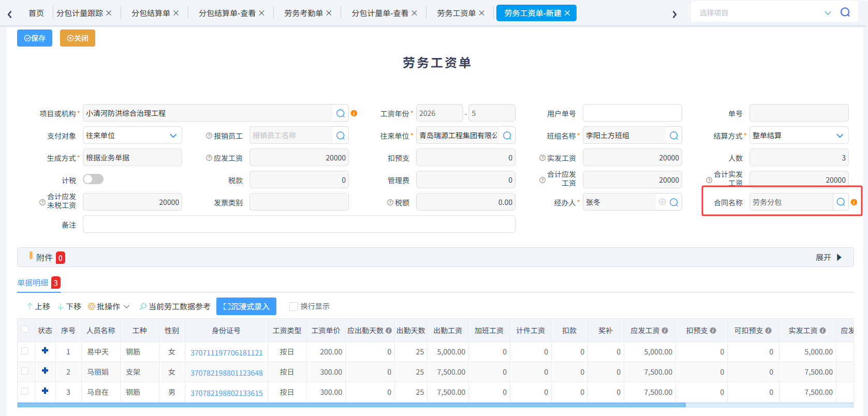Select checkbox for row 马丽娟
The image size is (868, 416).
tap(25, 371)
